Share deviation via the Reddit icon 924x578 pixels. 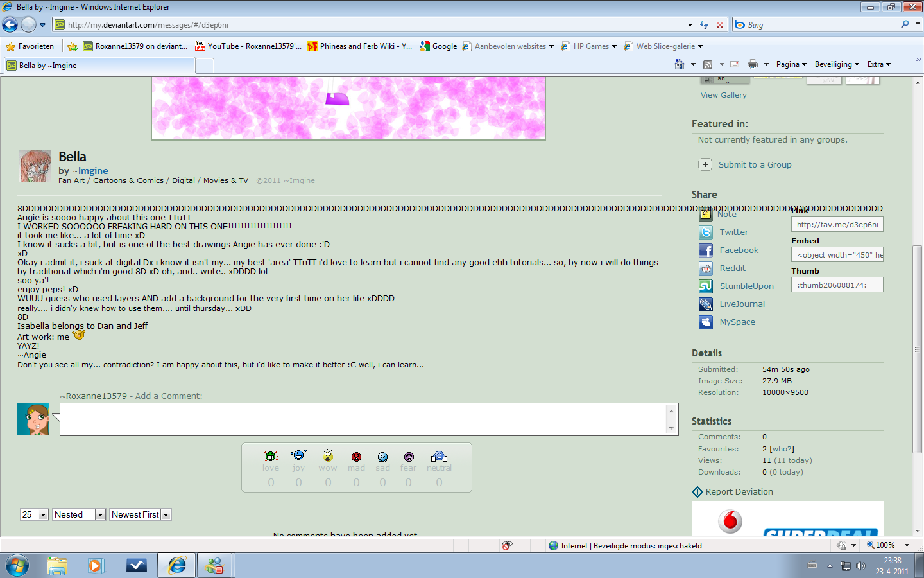(706, 268)
